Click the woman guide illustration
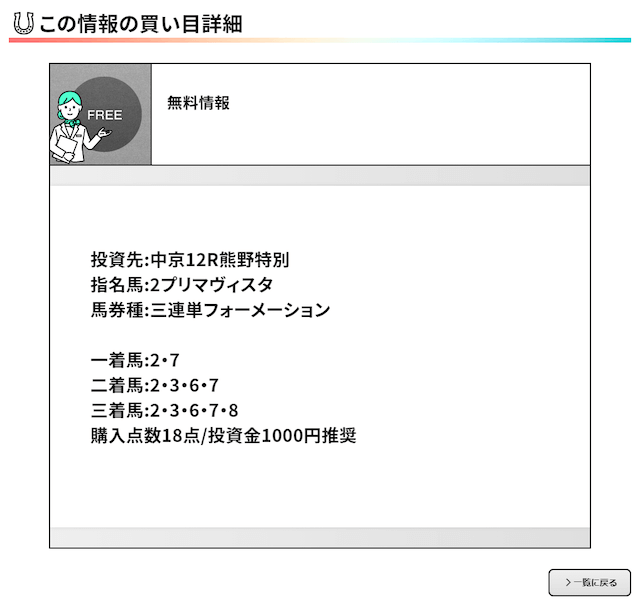This screenshot has height=609, width=640. point(79,127)
